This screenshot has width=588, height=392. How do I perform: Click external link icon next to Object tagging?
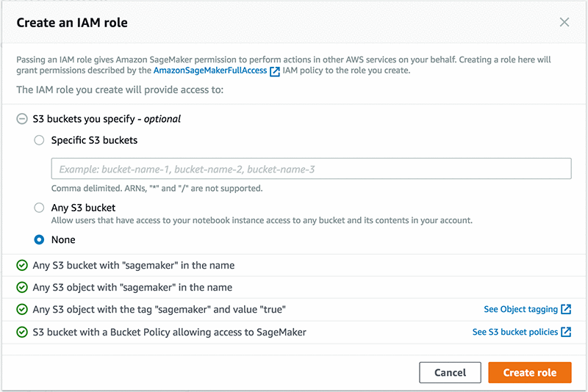coord(566,310)
